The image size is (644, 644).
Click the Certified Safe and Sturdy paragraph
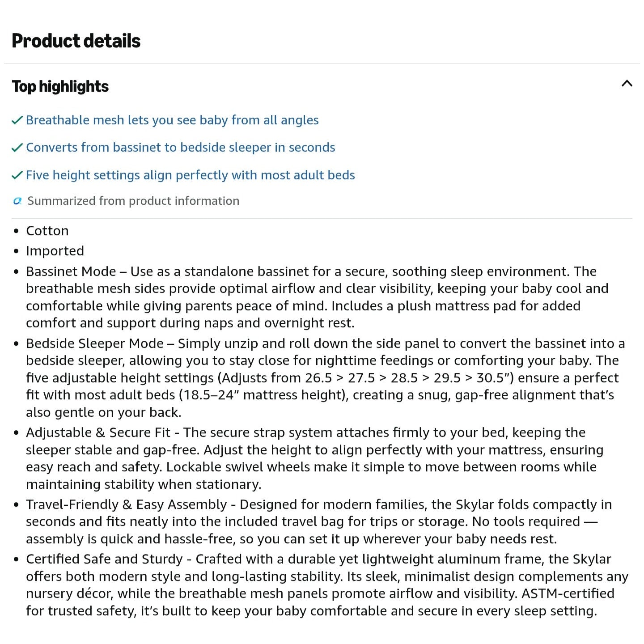point(327,585)
